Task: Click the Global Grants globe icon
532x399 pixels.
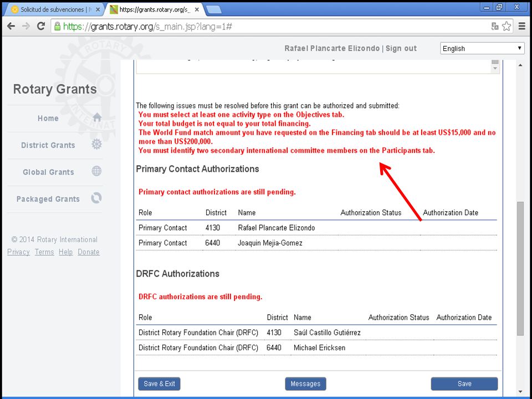Action: click(x=96, y=171)
